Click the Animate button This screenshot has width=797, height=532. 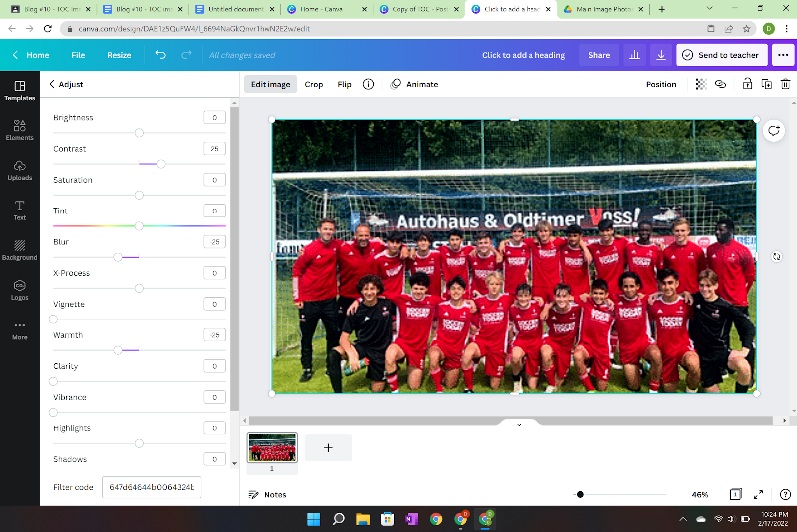[414, 84]
